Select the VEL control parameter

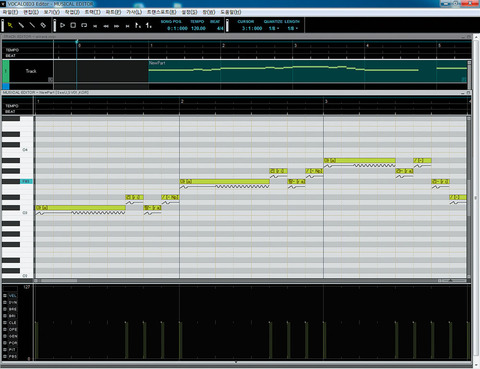coord(13,296)
